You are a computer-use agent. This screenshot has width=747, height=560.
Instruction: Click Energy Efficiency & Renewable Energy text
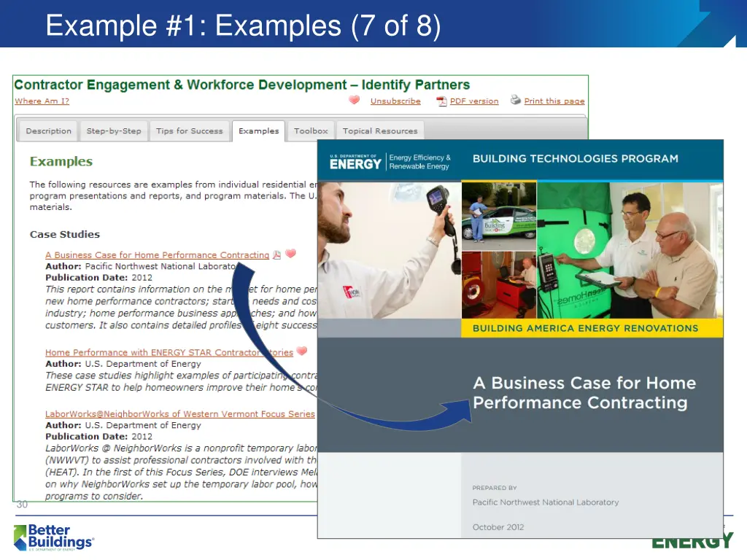tap(419, 162)
